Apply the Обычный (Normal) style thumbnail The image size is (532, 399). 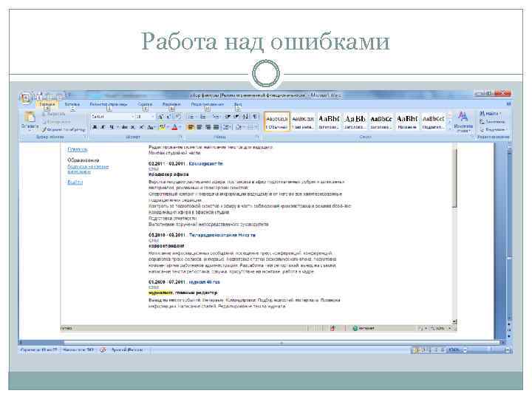(277, 121)
